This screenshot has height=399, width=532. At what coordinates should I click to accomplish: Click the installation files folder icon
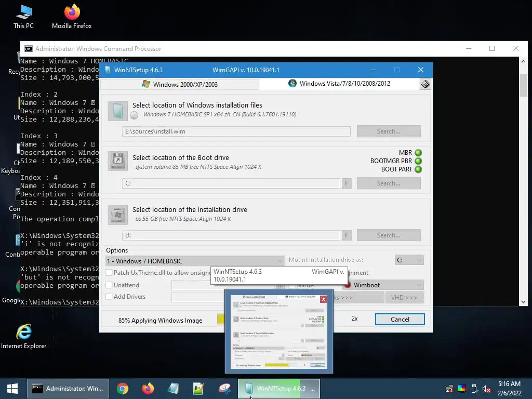118,111
